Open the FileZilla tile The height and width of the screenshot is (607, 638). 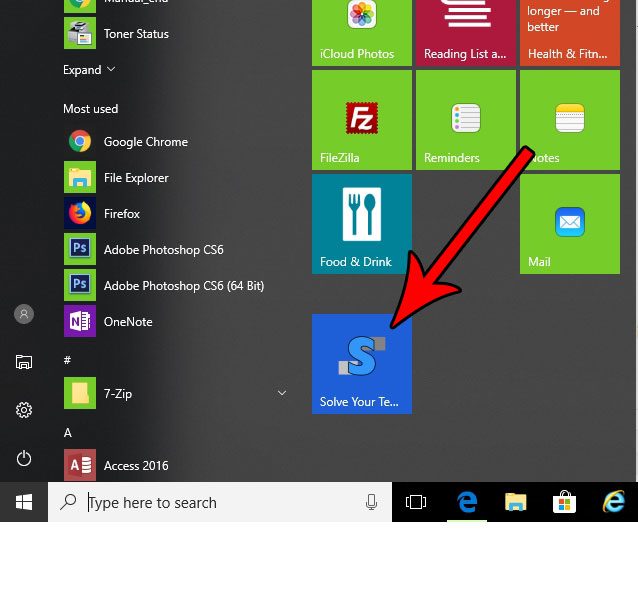coord(361,120)
